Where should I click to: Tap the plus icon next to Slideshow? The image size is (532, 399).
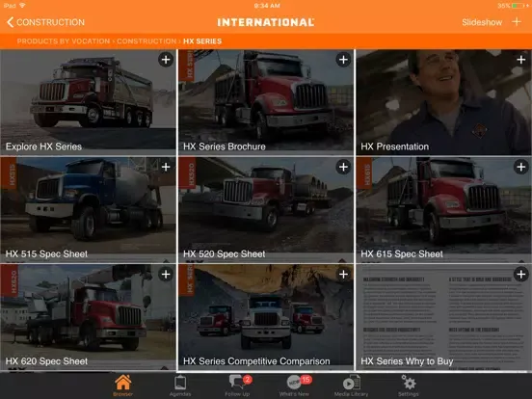click(x=517, y=22)
